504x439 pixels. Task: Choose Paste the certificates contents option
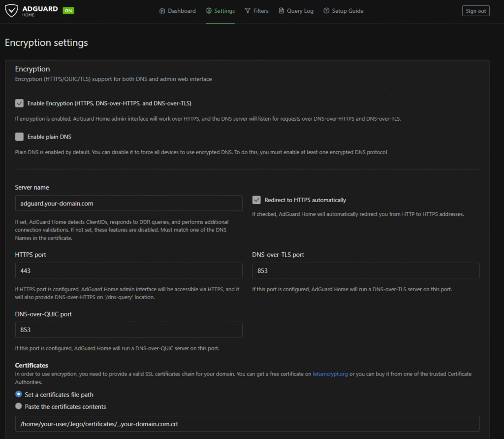pos(19,406)
